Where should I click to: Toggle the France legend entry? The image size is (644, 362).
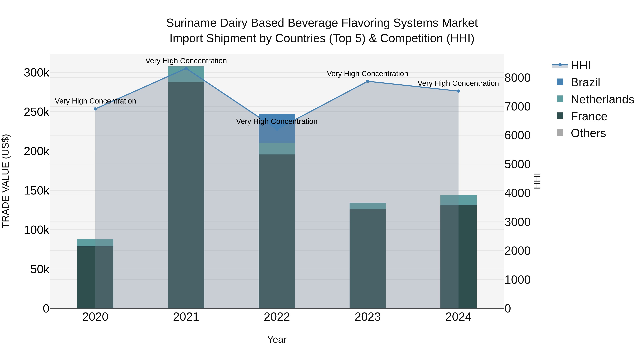(x=582, y=116)
